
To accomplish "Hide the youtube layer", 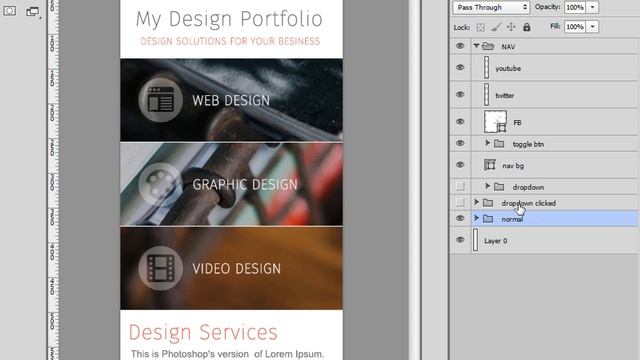I will point(460,67).
